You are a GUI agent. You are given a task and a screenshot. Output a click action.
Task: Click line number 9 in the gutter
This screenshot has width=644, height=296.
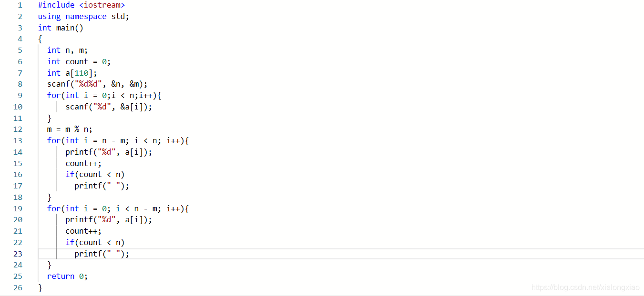point(20,95)
